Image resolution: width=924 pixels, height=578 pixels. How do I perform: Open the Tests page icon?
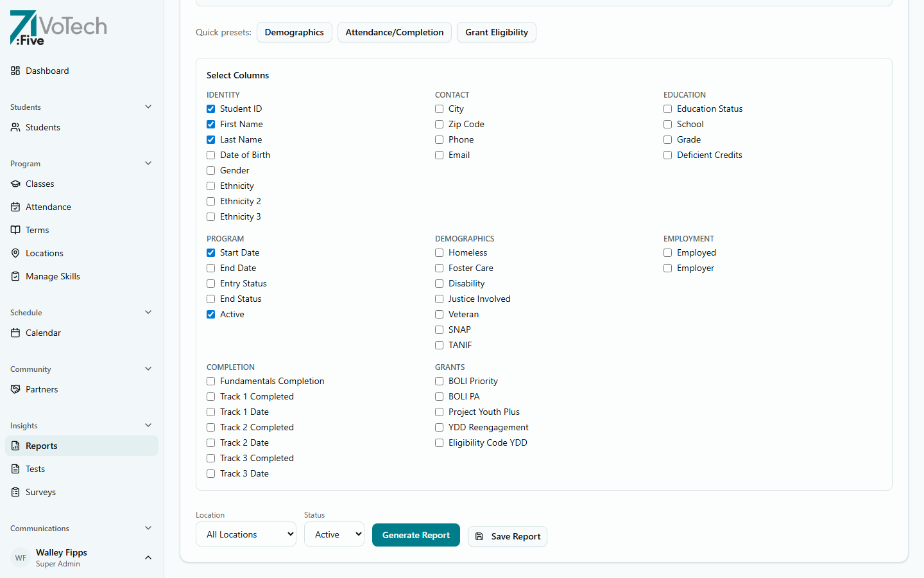tap(15, 469)
